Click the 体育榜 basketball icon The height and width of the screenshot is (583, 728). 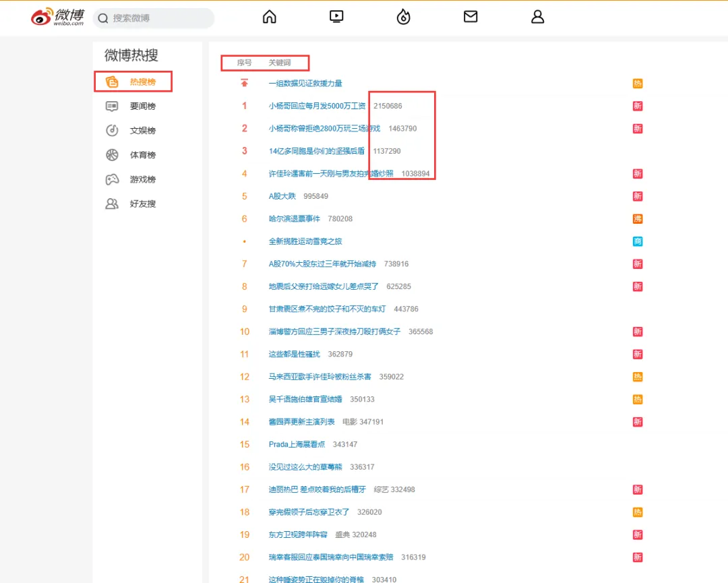coord(112,155)
